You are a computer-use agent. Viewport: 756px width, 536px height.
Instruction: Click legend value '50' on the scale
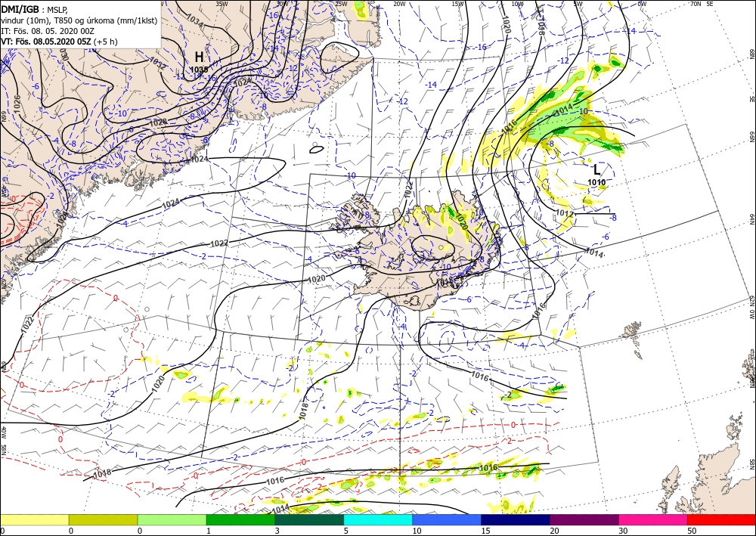[x=692, y=531]
